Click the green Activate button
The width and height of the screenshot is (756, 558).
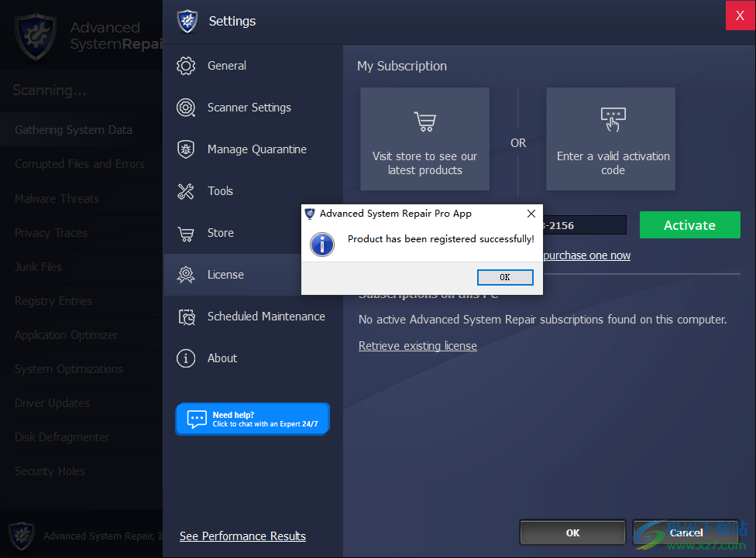pyautogui.click(x=689, y=225)
